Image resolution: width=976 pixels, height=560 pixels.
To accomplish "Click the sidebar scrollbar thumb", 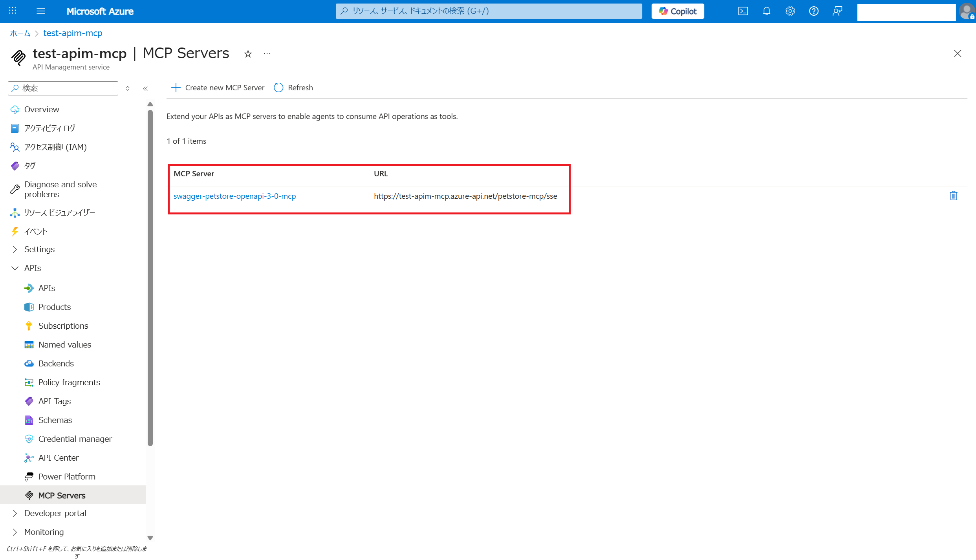I will coord(150,278).
